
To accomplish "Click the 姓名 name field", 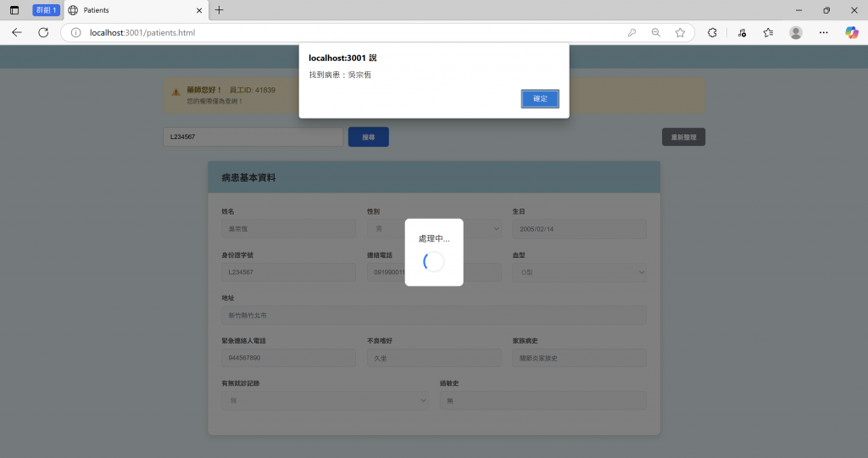I will [x=288, y=229].
